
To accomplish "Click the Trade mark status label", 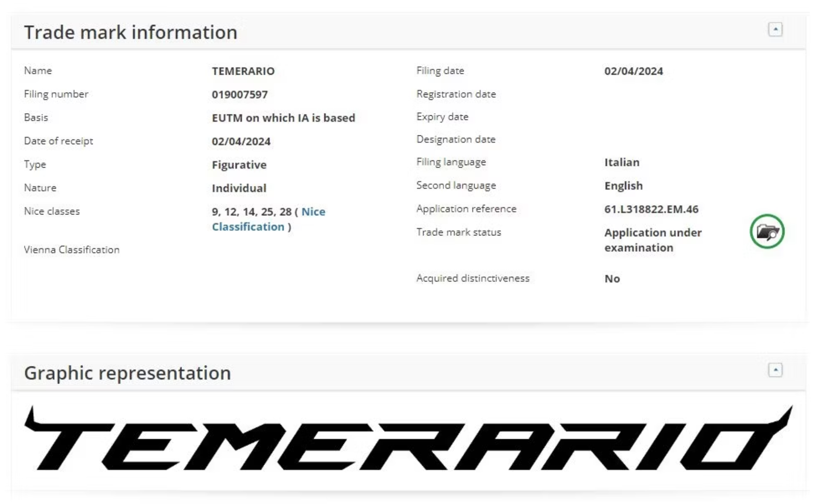I will tap(459, 232).
